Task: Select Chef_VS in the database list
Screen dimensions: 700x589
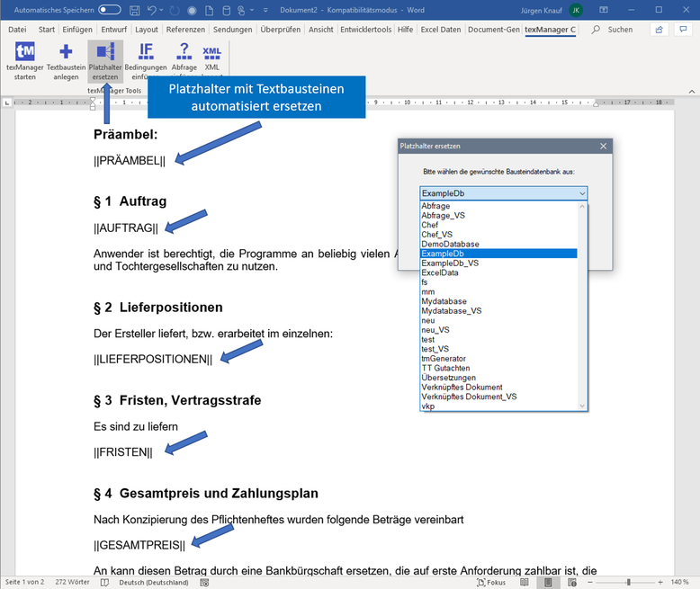Action: tap(499, 235)
